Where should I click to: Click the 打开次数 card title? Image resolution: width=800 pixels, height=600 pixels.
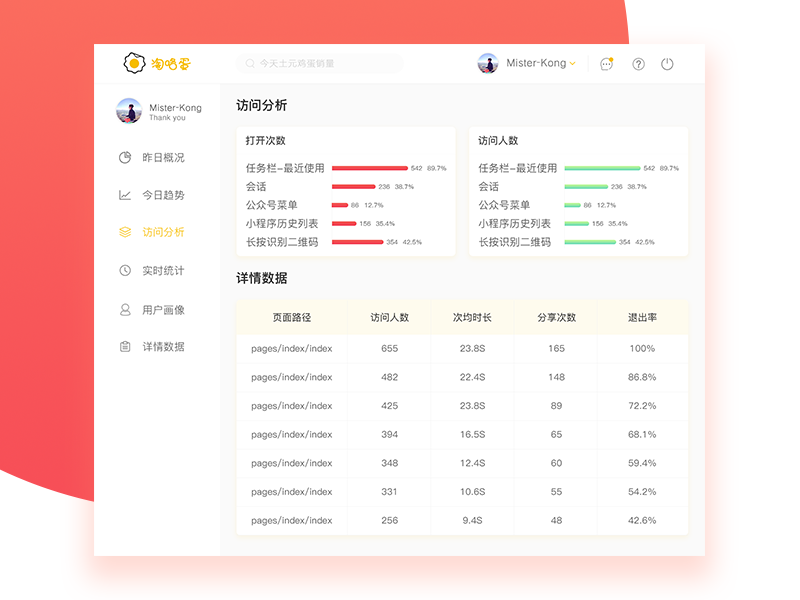(265, 140)
